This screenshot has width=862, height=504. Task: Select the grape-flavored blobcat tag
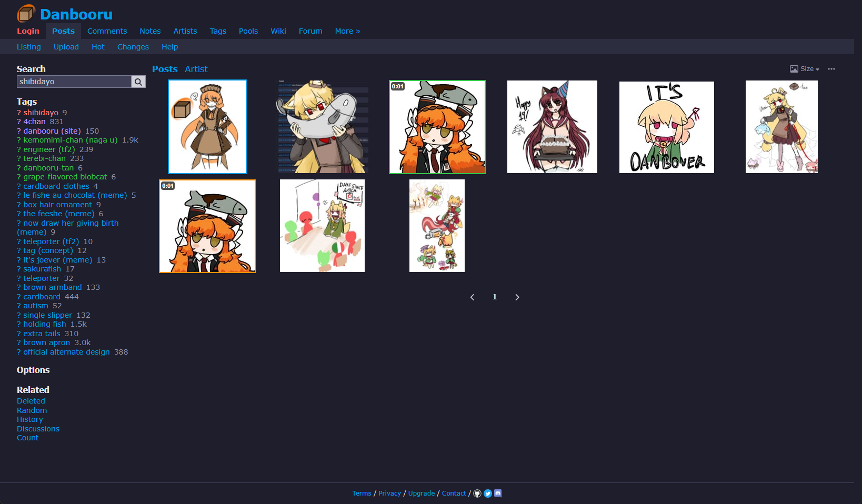65,177
